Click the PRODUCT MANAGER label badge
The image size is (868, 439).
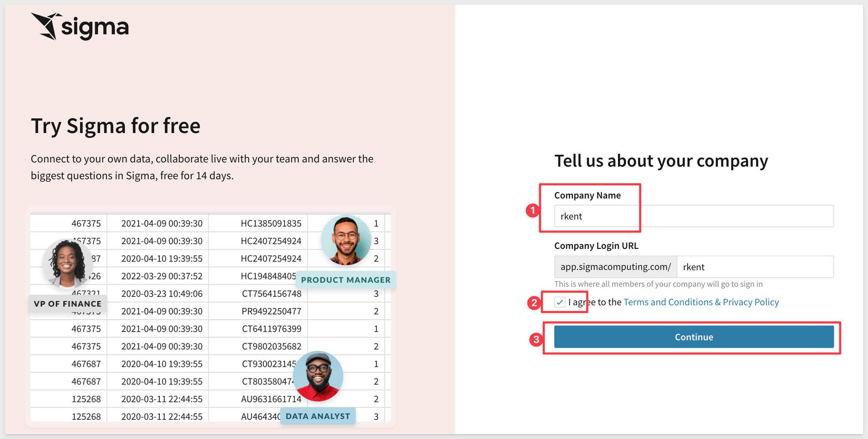[346, 280]
